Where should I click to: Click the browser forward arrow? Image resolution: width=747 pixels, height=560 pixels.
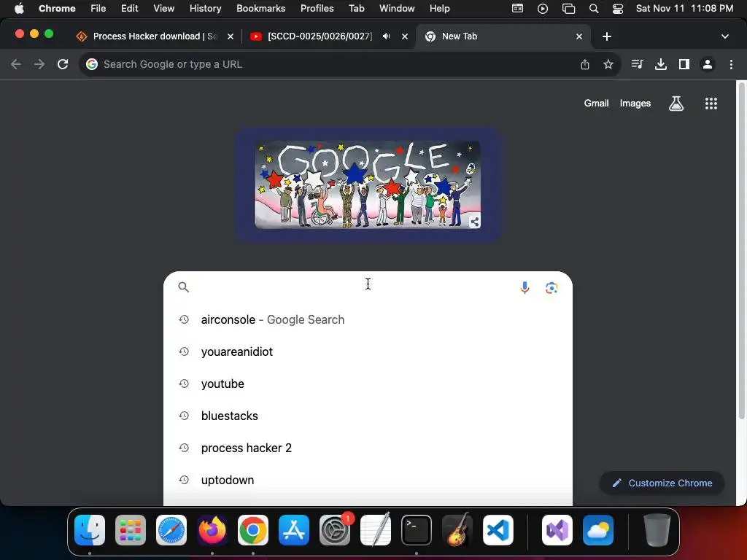pyautogui.click(x=39, y=64)
